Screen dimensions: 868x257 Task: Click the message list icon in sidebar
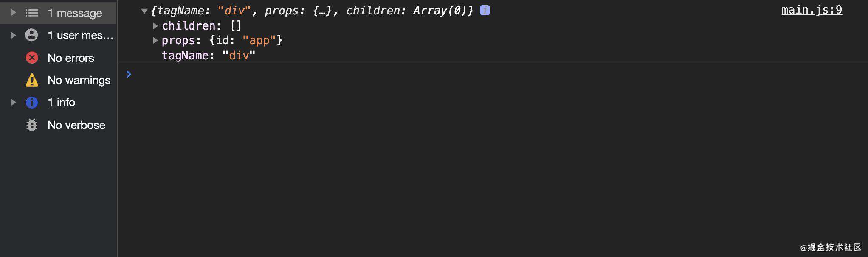tap(32, 13)
